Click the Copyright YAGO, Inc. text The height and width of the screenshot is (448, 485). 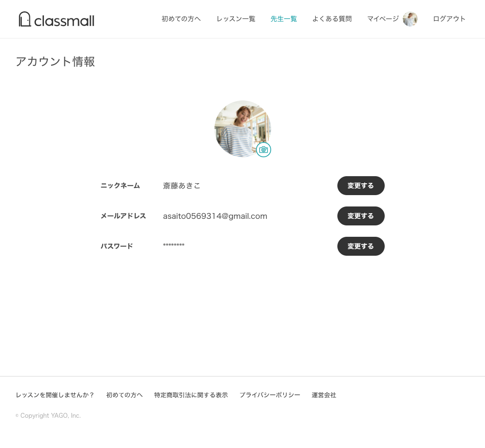(48, 415)
